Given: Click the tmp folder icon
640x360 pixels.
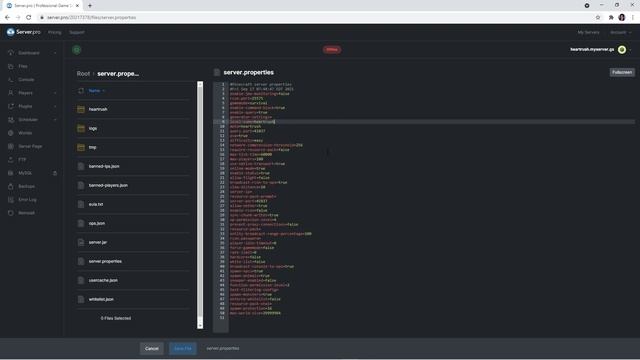Looking at the screenshot, I should tap(81, 147).
